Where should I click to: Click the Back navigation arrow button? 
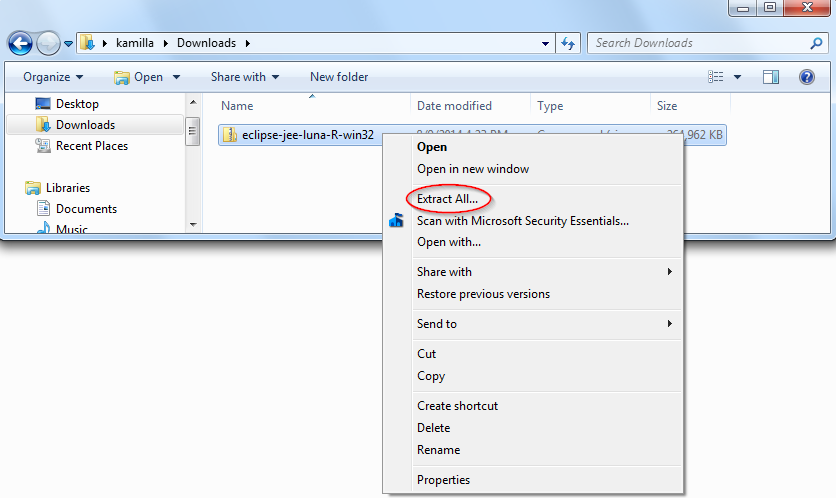pyautogui.click(x=20, y=43)
